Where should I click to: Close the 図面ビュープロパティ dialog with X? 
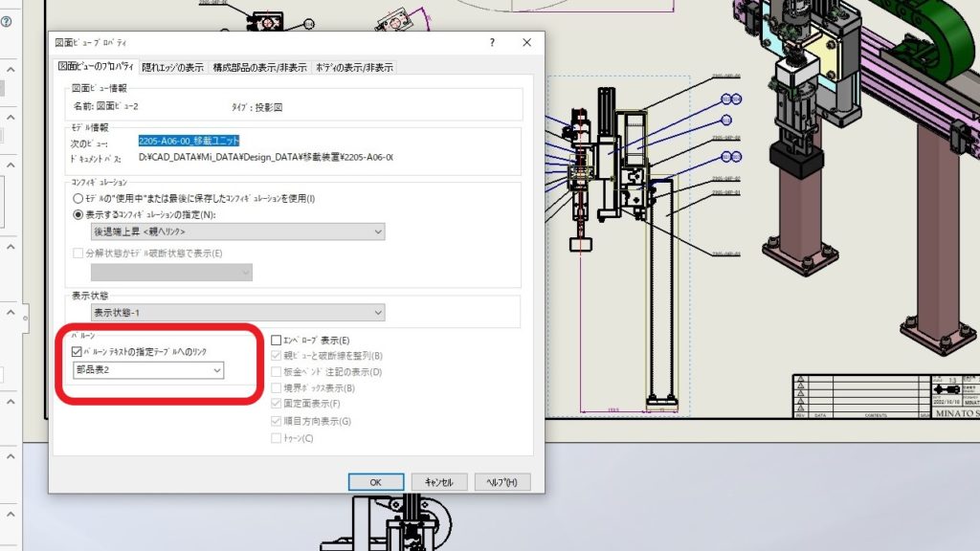coord(526,43)
